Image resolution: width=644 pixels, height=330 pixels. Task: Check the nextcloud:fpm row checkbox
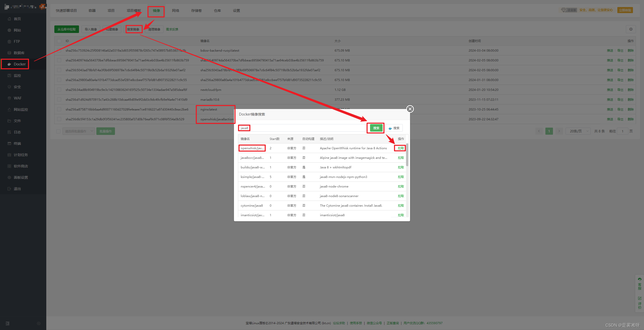pyautogui.click(x=59, y=90)
